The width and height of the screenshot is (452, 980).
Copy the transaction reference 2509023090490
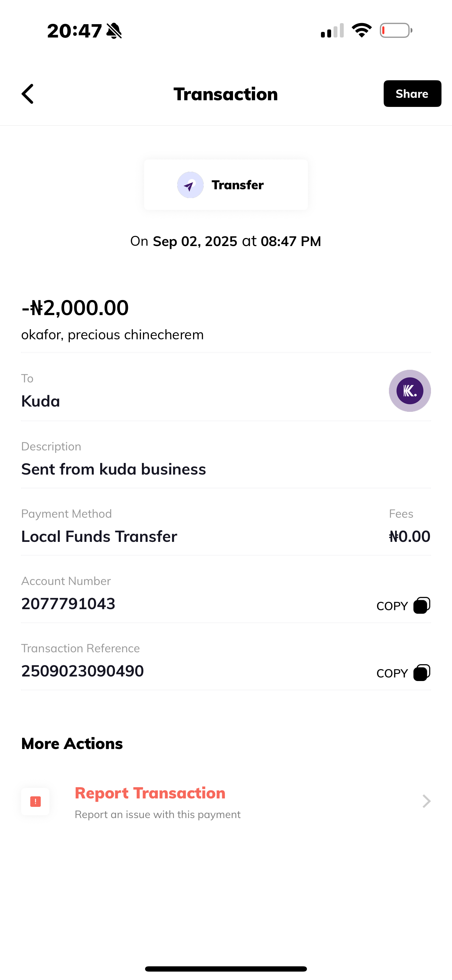(422, 673)
